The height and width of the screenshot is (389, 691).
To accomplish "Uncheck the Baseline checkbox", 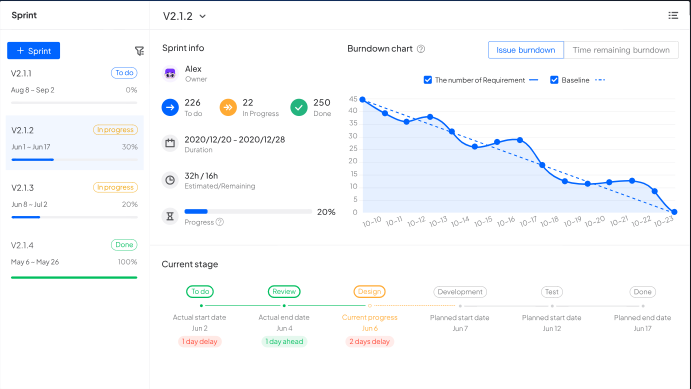I will [x=554, y=80].
